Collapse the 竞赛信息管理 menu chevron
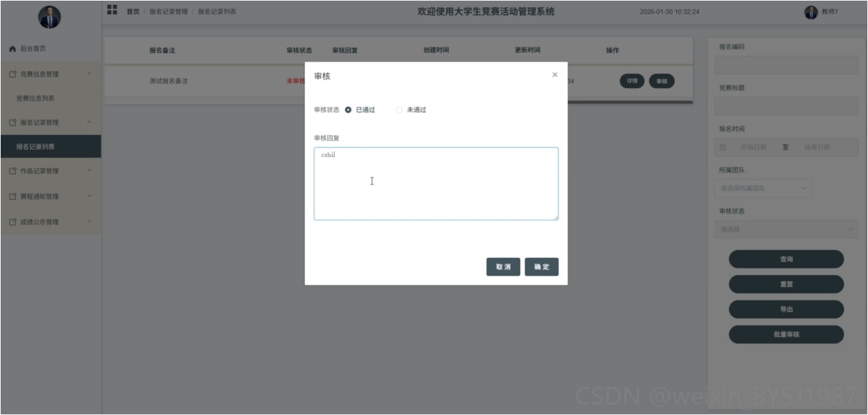Image resolution: width=868 pixels, height=415 pixels. [89, 74]
